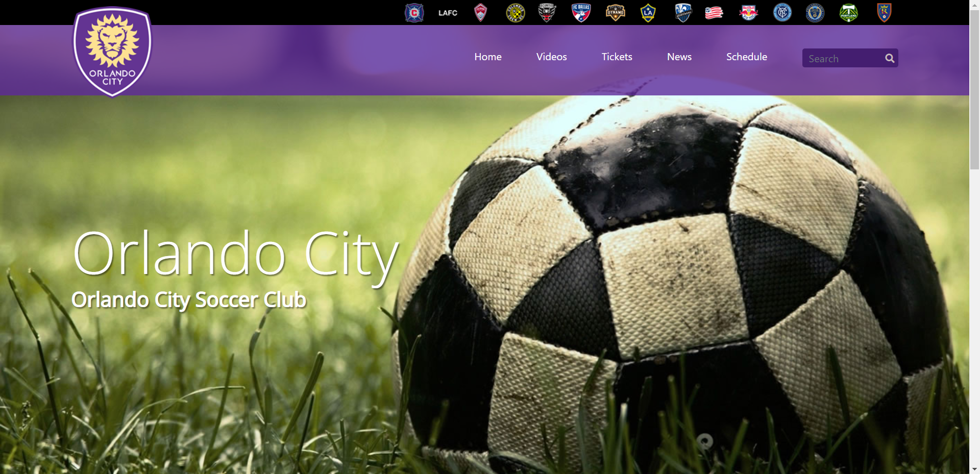Switch to the Videos section
This screenshot has height=474, width=980.
(551, 57)
